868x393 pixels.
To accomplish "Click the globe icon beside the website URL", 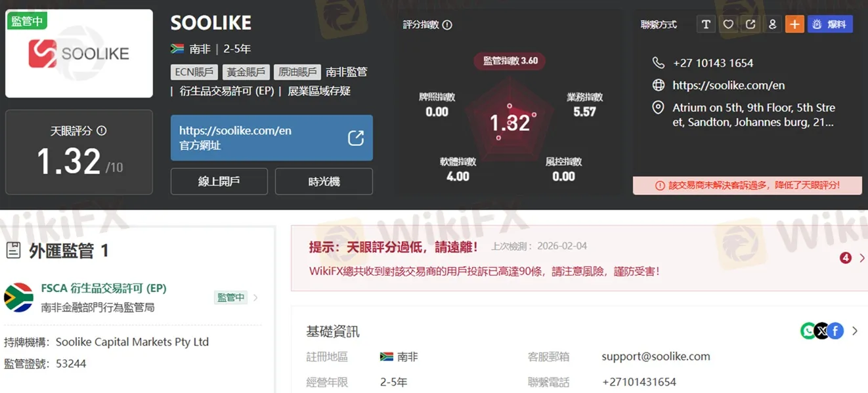I will (x=659, y=85).
